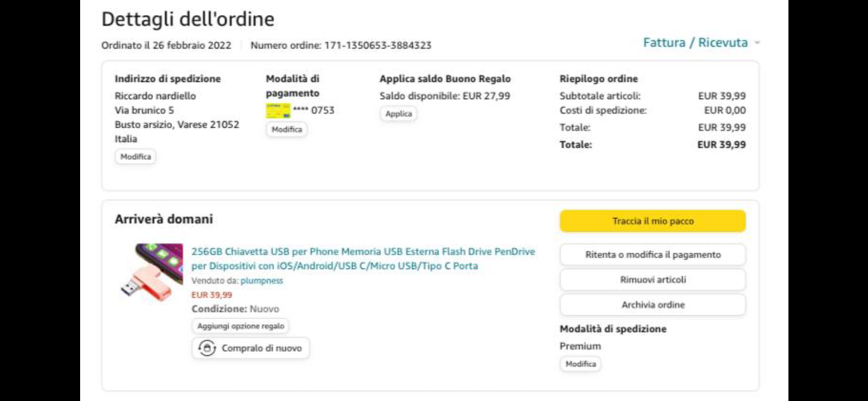Click the Arriverà domani delivery heading

point(164,219)
